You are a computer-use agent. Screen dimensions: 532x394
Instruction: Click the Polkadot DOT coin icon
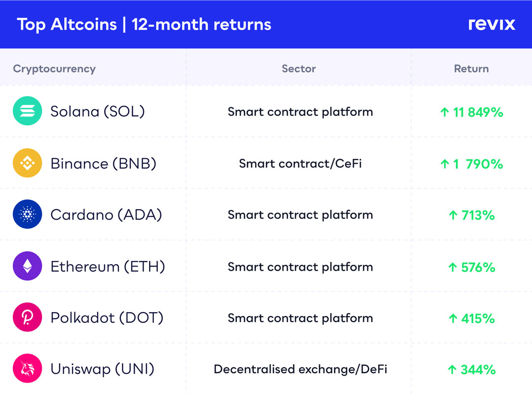(27, 318)
